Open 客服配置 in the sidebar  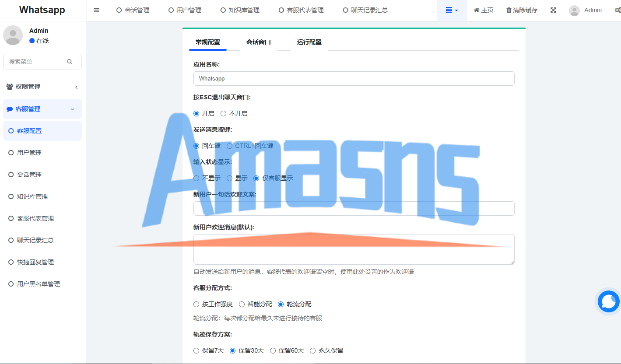tap(42, 131)
